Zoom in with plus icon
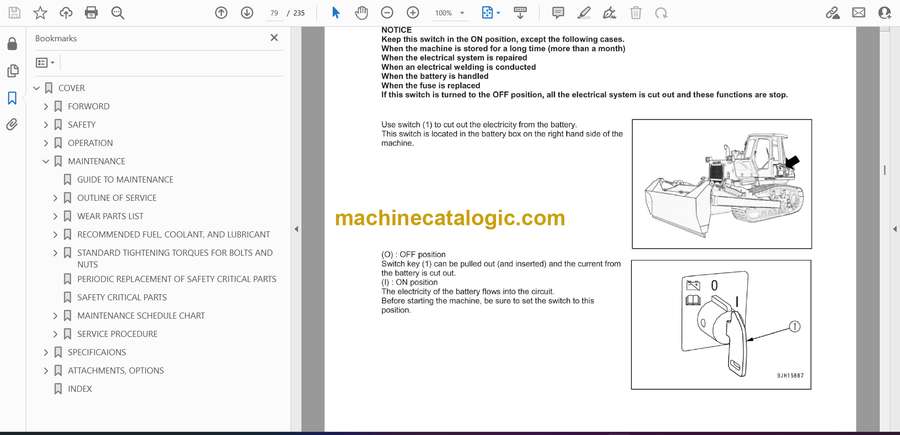This screenshot has width=900, height=435. coord(413,13)
